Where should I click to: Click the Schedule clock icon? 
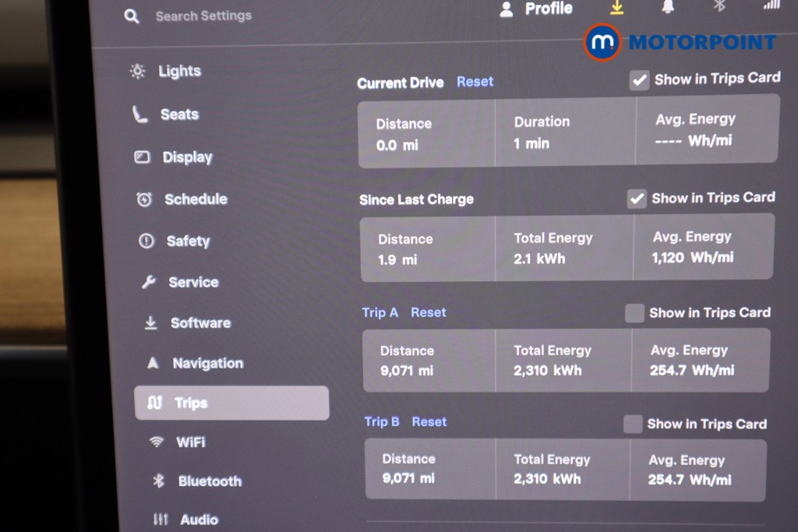[x=145, y=199]
